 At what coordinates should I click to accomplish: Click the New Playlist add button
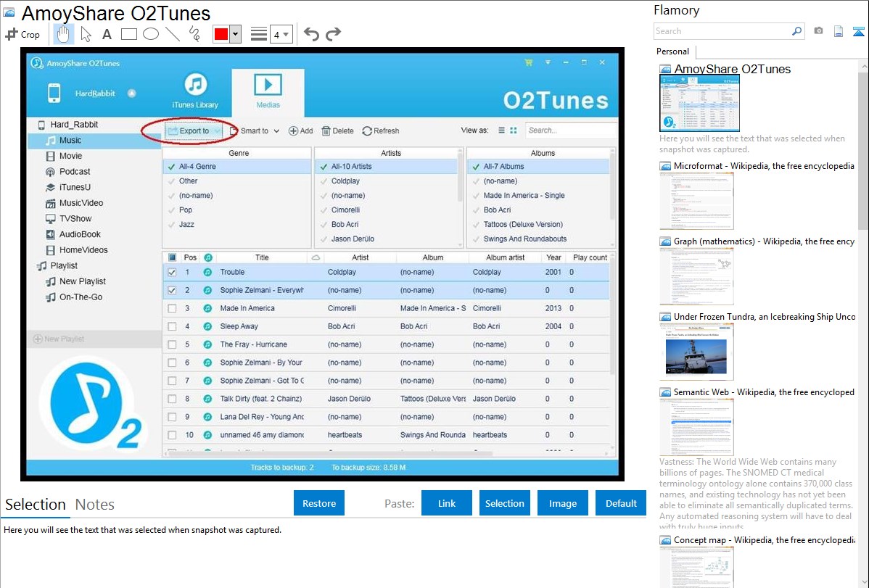(x=59, y=339)
